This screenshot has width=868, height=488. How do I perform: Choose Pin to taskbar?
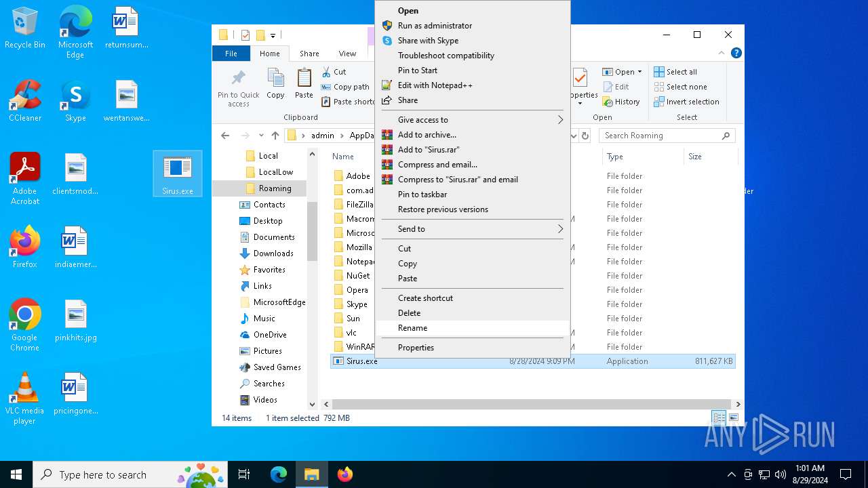(x=473, y=195)
